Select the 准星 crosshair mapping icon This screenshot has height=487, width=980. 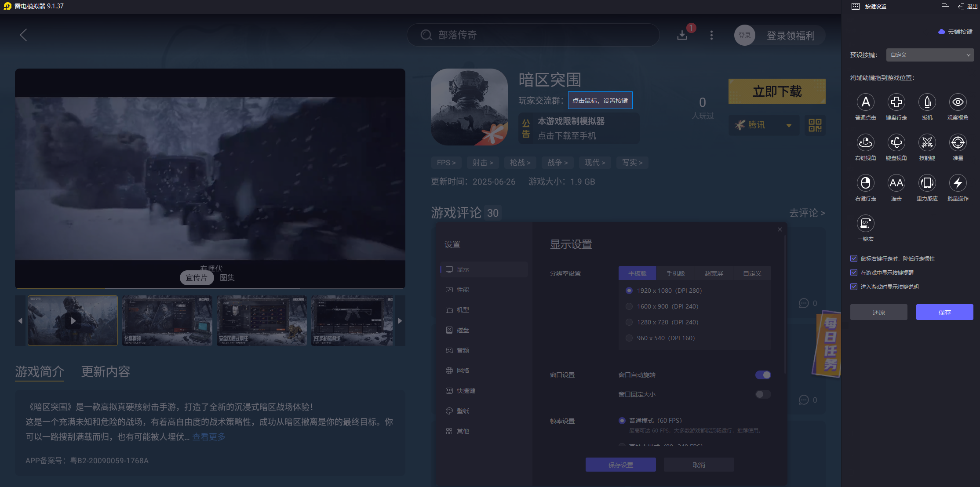pyautogui.click(x=958, y=142)
